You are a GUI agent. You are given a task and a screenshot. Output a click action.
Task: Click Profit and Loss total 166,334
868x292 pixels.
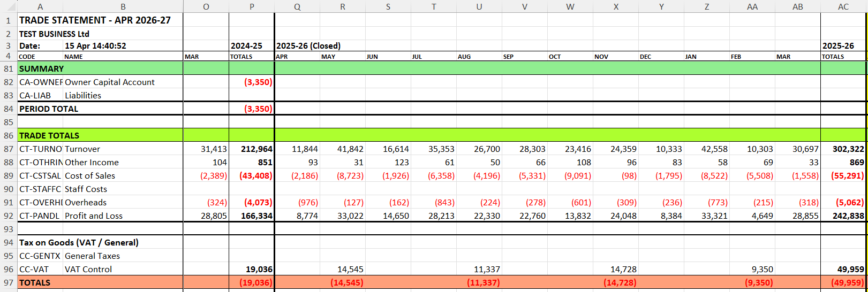coord(256,216)
